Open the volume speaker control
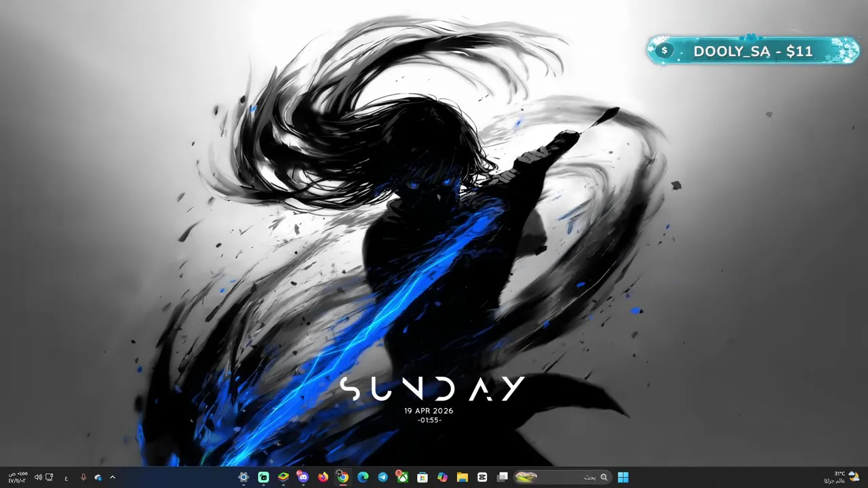Image resolution: width=868 pixels, height=488 pixels. coord(38,477)
